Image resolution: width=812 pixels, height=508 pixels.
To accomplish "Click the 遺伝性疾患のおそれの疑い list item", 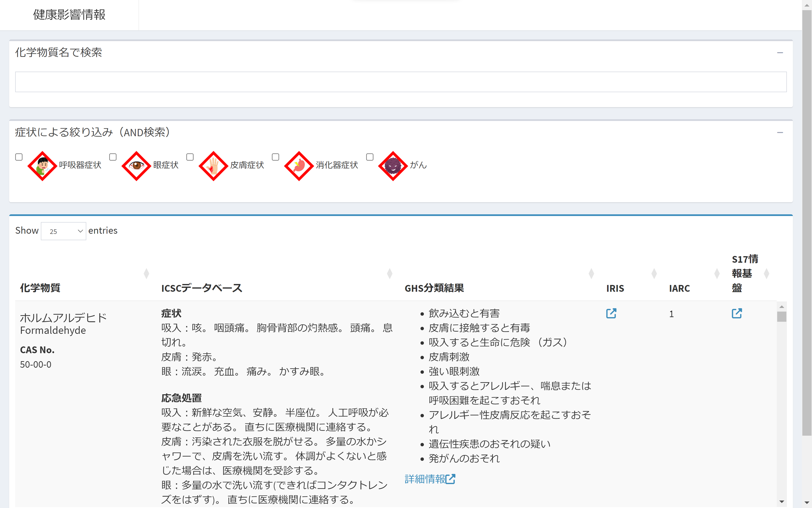I will click(489, 444).
